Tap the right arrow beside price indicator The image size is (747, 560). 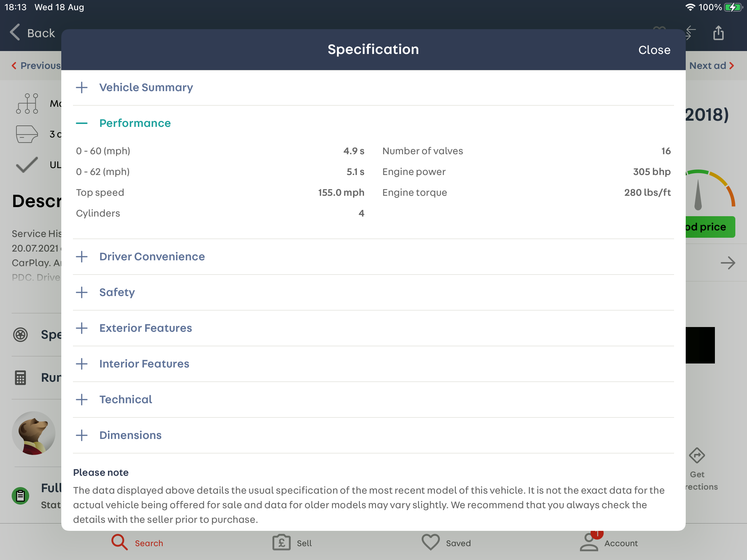(728, 263)
